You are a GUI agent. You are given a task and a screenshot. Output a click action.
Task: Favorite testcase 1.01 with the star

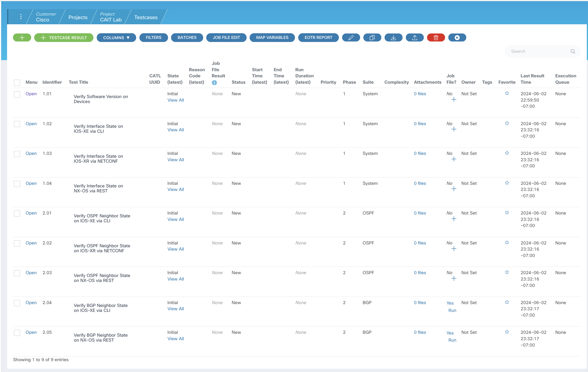click(x=507, y=93)
